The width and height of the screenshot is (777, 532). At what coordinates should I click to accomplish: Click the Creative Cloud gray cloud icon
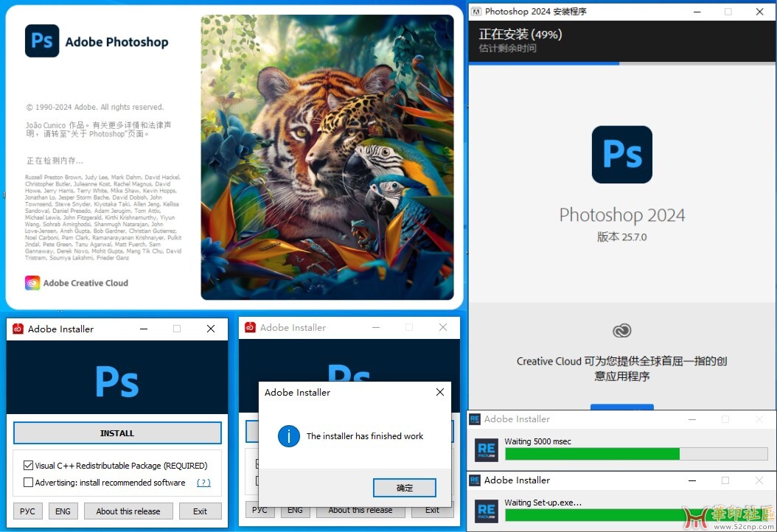[622, 330]
